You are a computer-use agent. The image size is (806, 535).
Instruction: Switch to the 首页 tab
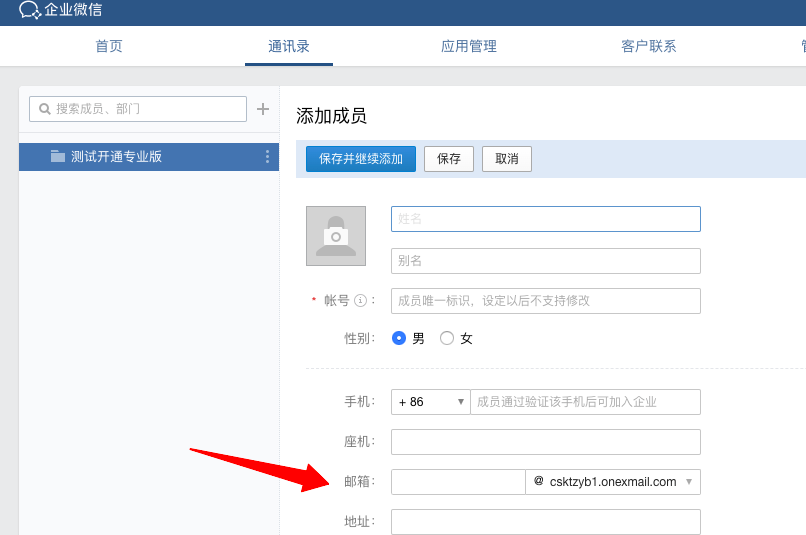(x=109, y=46)
